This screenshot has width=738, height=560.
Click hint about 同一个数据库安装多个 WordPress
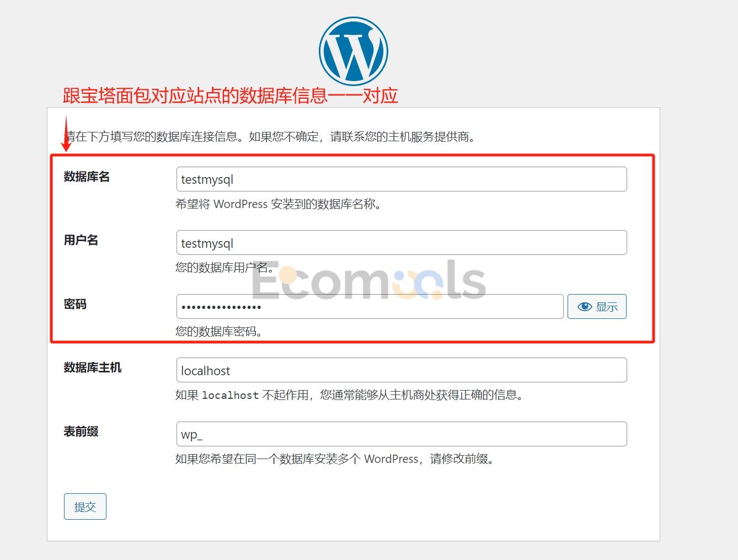coord(335,459)
